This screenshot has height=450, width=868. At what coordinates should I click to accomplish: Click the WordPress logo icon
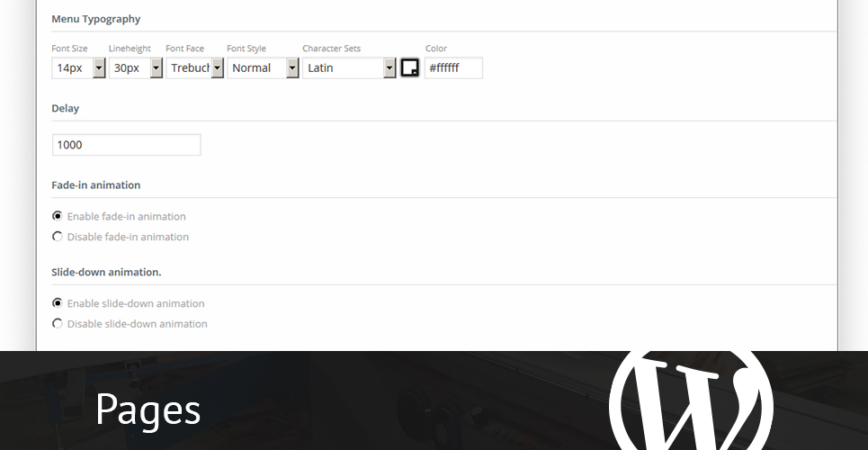pos(691,400)
